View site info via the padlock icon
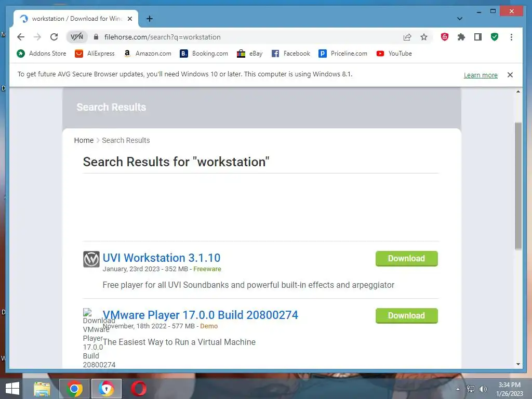The height and width of the screenshot is (399, 532). (96, 37)
